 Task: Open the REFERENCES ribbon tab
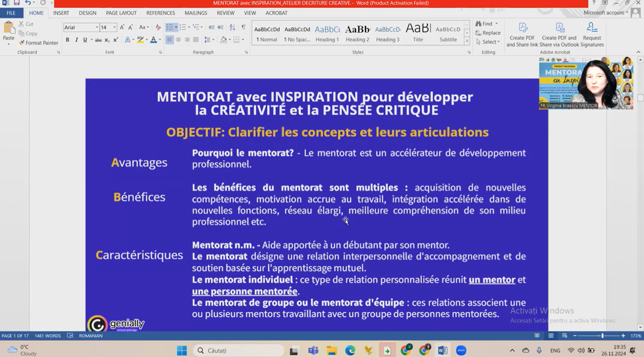[x=160, y=13]
